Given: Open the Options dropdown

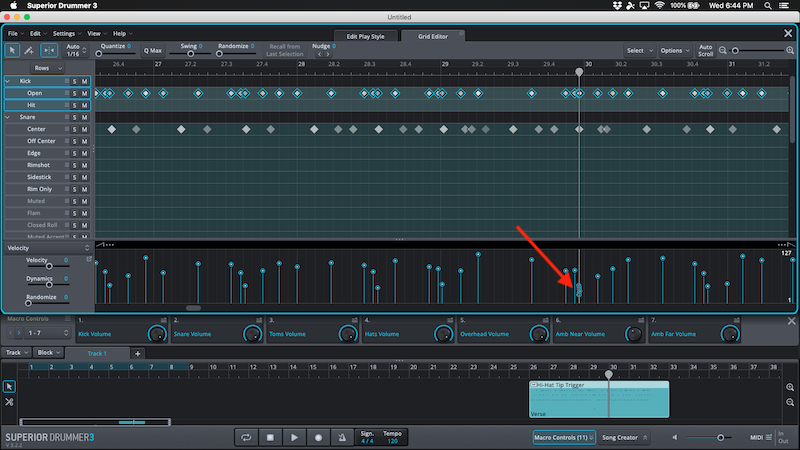Looking at the screenshot, I should 674,51.
